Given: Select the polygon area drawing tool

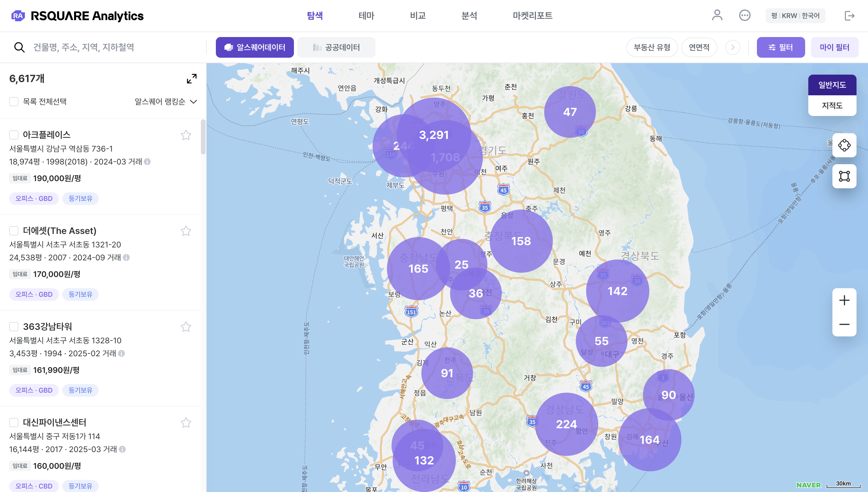Looking at the screenshot, I should point(844,176).
